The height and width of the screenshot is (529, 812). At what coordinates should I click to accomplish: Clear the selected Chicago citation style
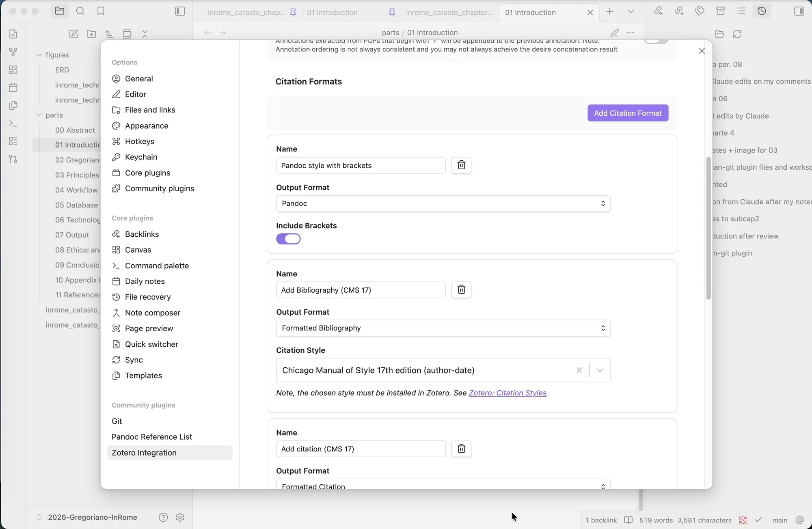[579, 370]
